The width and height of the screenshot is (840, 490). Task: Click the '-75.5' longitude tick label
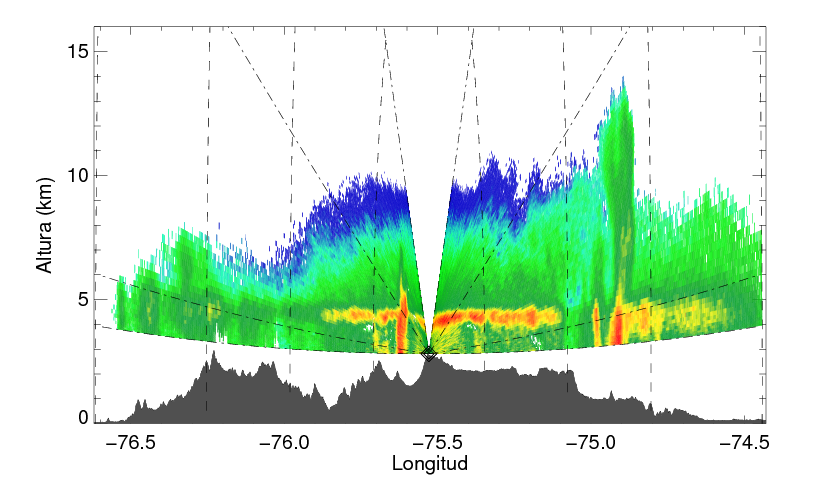pos(440,442)
